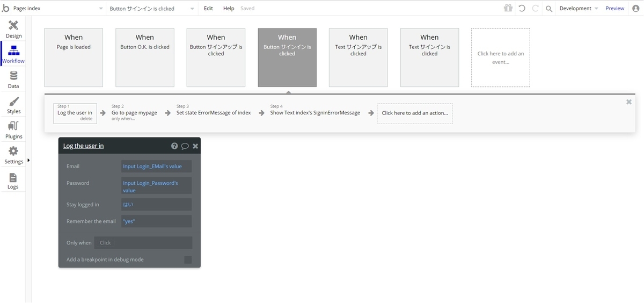Screen dimensions: 644x303
Task: Open the Plugins tab in the sidebar
Action: click(13, 130)
